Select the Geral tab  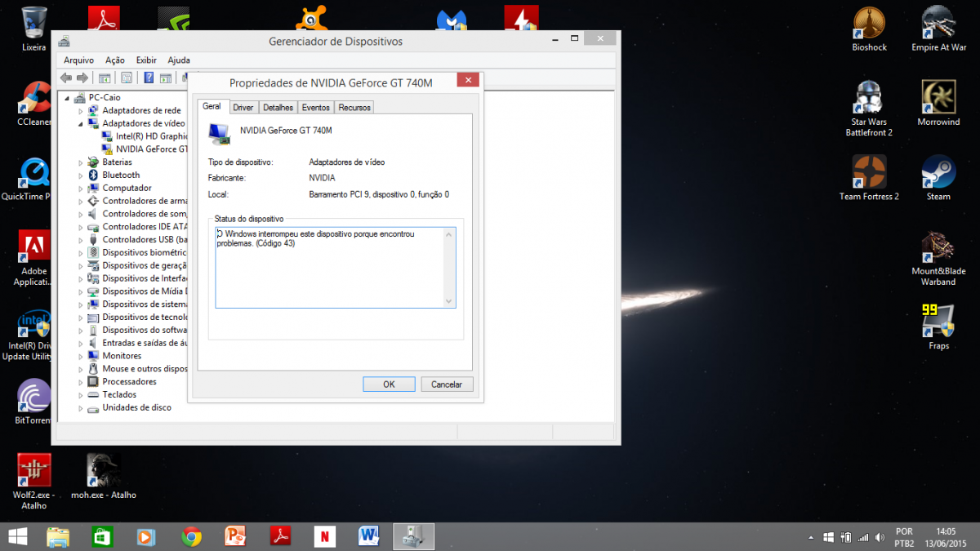click(212, 106)
